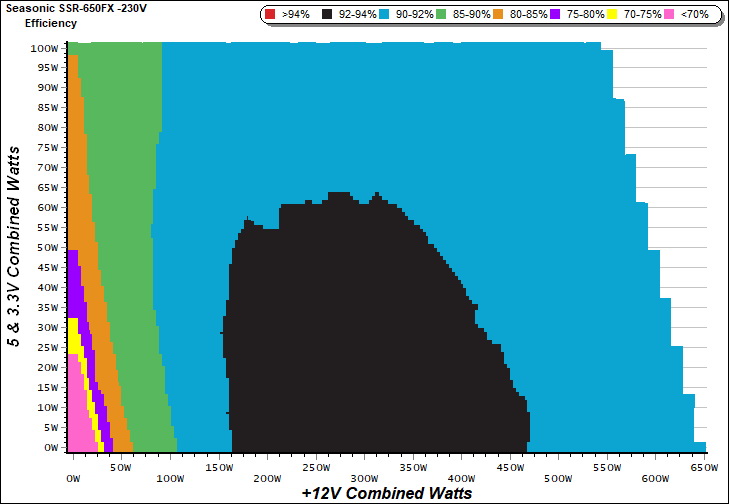Click the +12V Combined Watts axis label
This screenshot has width=729, height=504.
(386, 493)
